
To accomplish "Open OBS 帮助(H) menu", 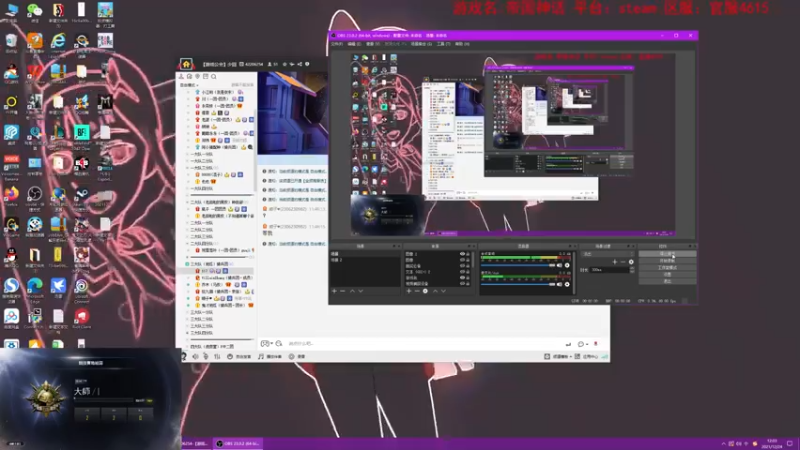I will click(462, 44).
